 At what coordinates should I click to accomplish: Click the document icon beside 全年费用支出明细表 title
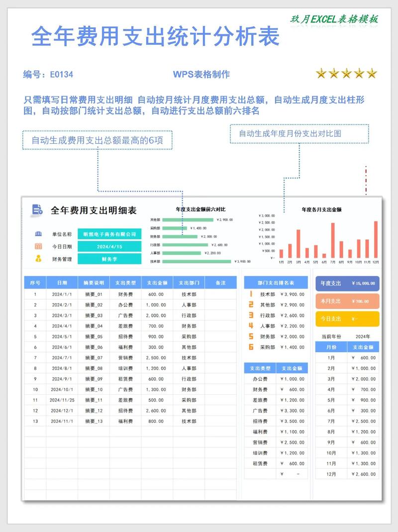[37, 210]
